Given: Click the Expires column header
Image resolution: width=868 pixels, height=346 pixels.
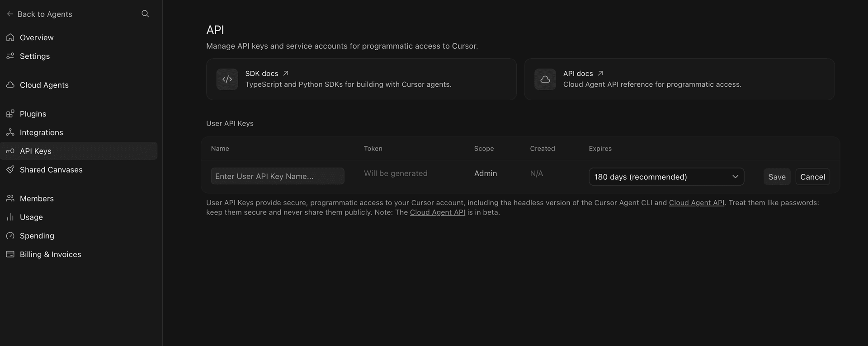Looking at the screenshot, I should 600,149.
